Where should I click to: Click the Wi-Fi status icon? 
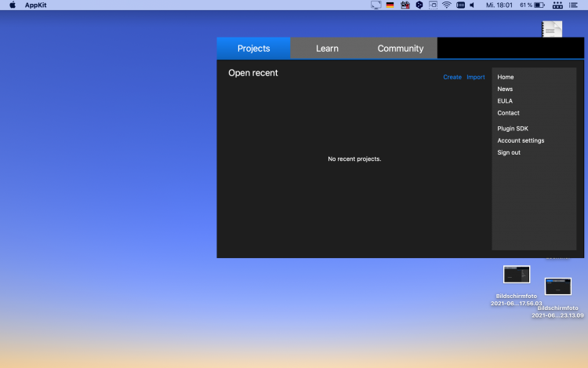(446, 5)
